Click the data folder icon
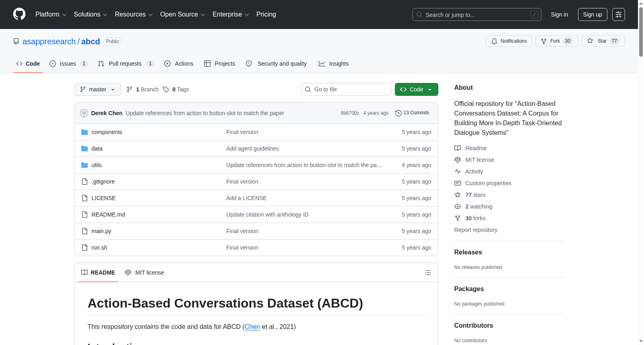The image size is (644, 345). (85, 149)
